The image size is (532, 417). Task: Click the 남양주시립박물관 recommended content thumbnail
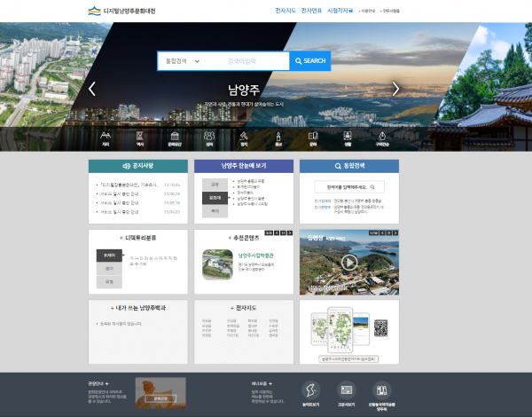click(x=217, y=264)
